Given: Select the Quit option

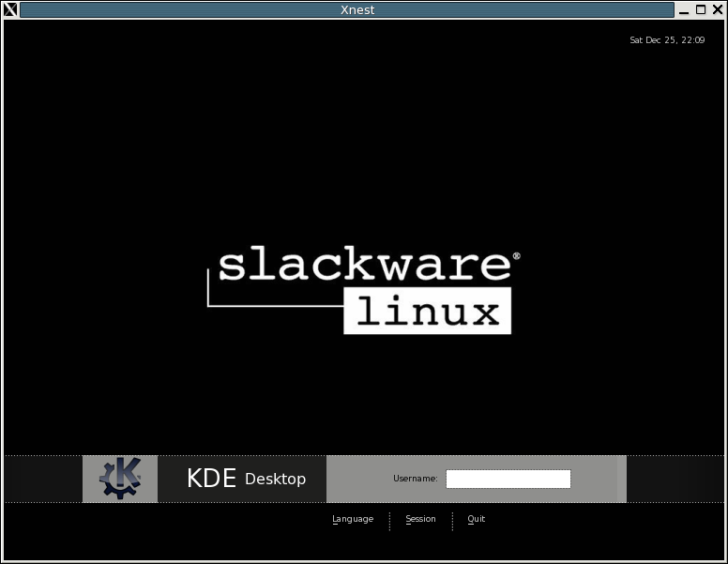Looking at the screenshot, I should [x=476, y=519].
